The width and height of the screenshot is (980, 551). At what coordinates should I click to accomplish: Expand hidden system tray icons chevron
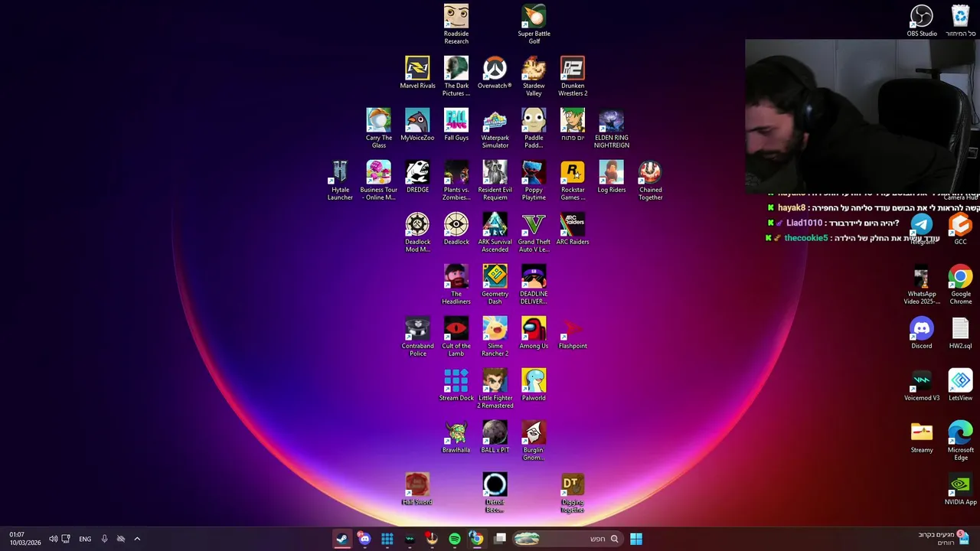coord(137,539)
